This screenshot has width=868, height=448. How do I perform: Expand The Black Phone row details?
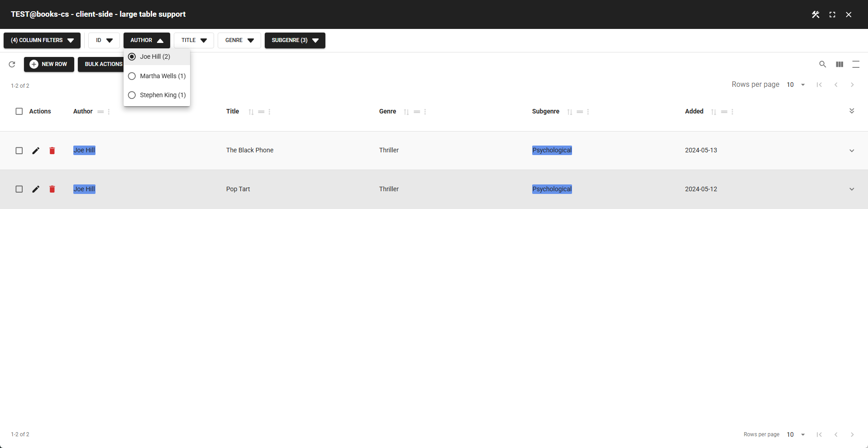[x=852, y=151]
